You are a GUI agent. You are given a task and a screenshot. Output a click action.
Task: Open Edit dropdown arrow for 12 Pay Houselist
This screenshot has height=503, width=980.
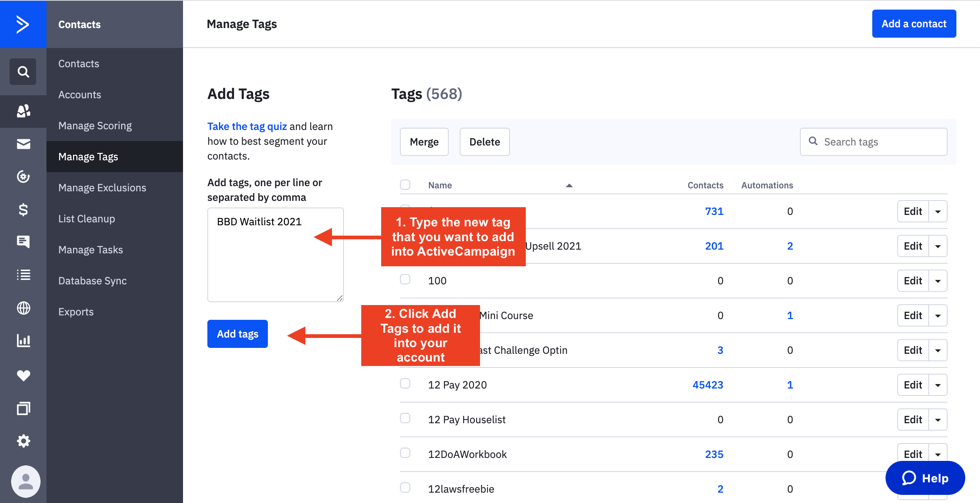[x=938, y=420]
